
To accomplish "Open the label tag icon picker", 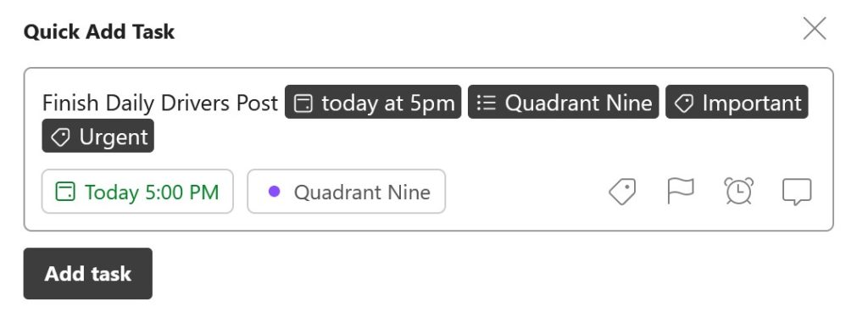I will (622, 192).
